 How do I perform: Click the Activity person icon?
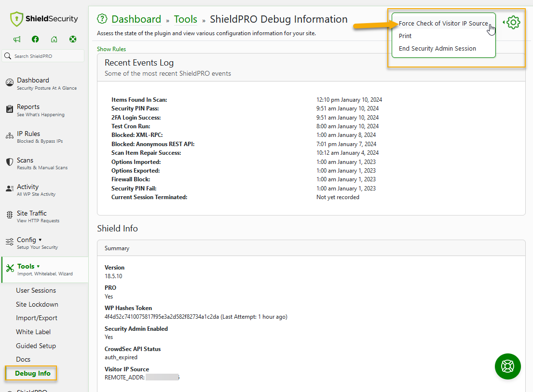point(10,189)
